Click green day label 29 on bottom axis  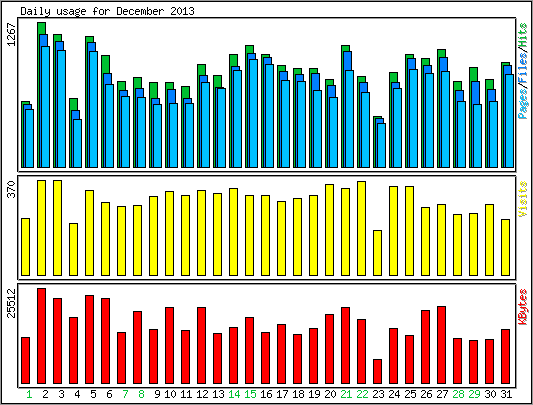click(474, 394)
